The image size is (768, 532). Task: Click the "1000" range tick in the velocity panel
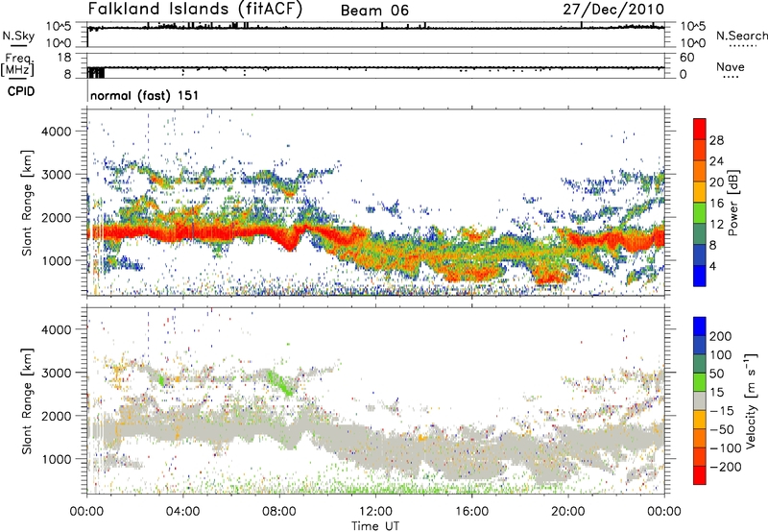(56, 459)
